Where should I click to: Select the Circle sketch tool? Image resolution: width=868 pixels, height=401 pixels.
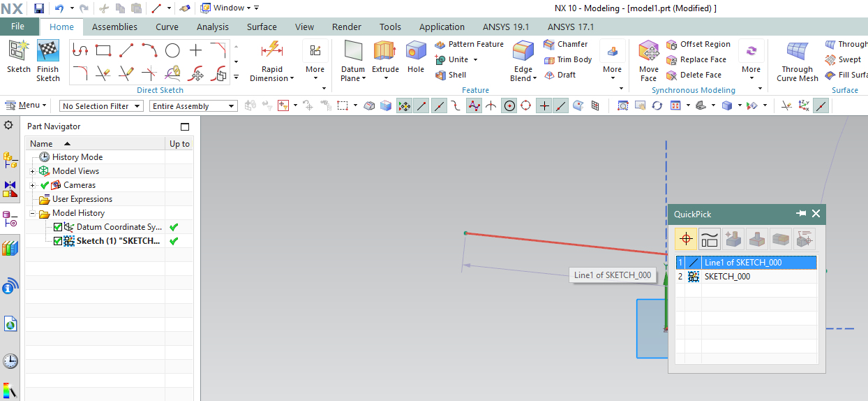172,50
